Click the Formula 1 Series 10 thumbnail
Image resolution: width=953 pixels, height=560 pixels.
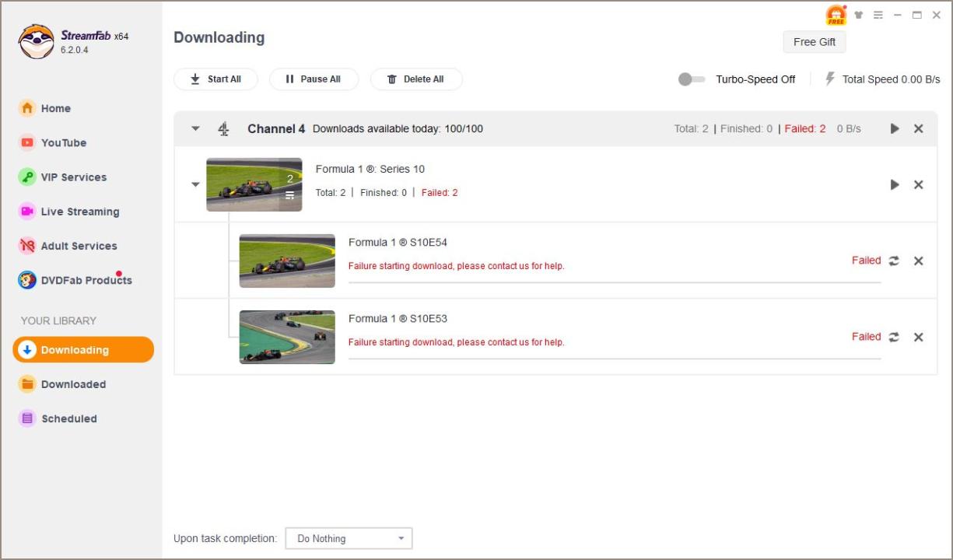(254, 185)
